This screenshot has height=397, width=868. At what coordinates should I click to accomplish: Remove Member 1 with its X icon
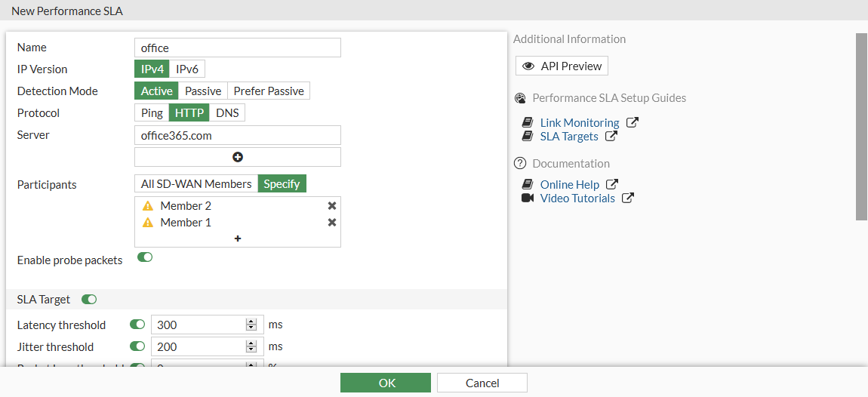(x=332, y=223)
